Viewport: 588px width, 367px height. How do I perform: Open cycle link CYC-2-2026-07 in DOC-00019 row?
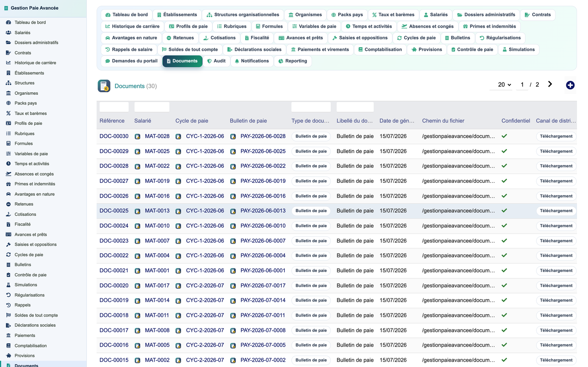[x=205, y=300]
